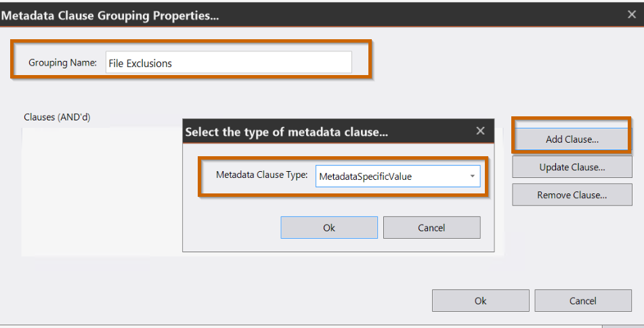This screenshot has width=644, height=328.
Task: Click Cancel at bottom of Grouping Properties
Action: (x=583, y=300)
